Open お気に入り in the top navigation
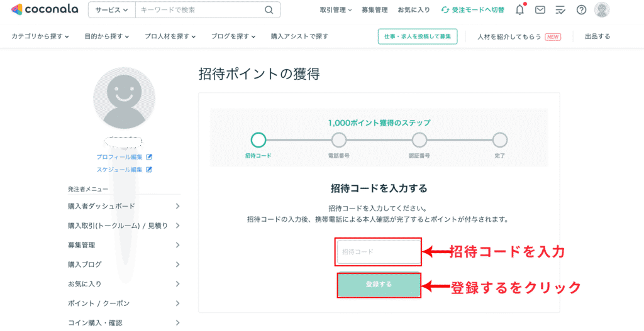This screenshot has height=331, width=644. 414,10
